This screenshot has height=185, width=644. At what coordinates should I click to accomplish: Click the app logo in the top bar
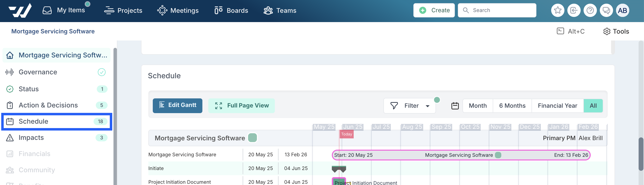tap(20, 11)
